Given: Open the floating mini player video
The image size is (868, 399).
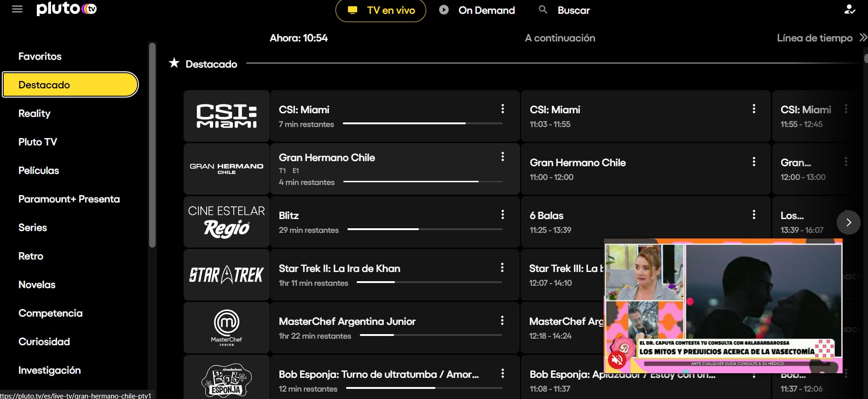Looking at the screenshot, I should 723,306.
